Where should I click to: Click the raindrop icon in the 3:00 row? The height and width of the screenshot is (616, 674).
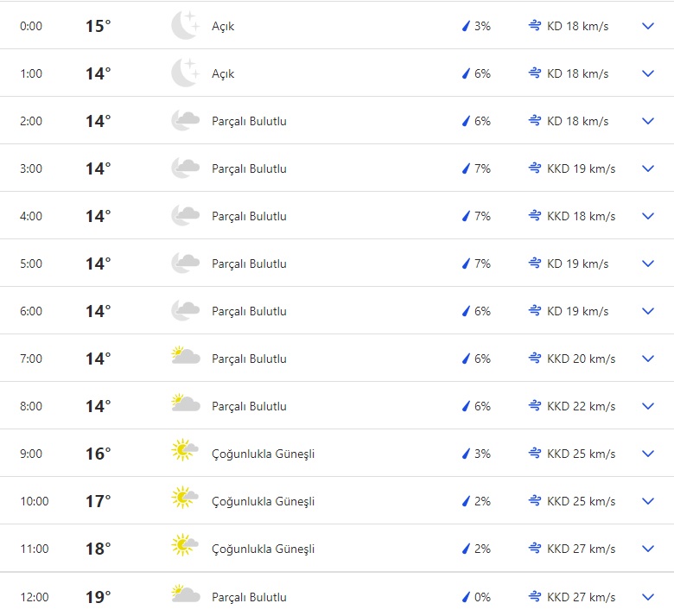point(466,168)
